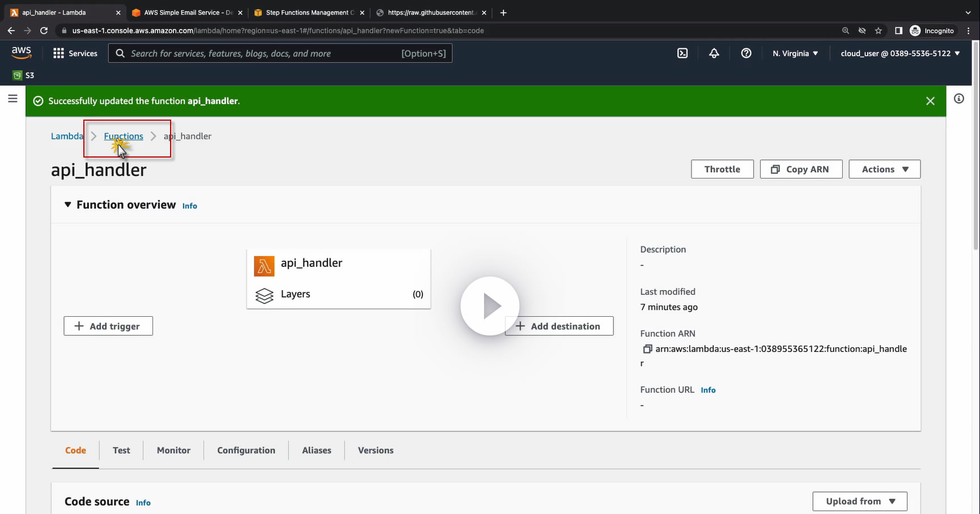Close the Step Functions Management tab
This screenshot has height=514, width=980.
362,12
